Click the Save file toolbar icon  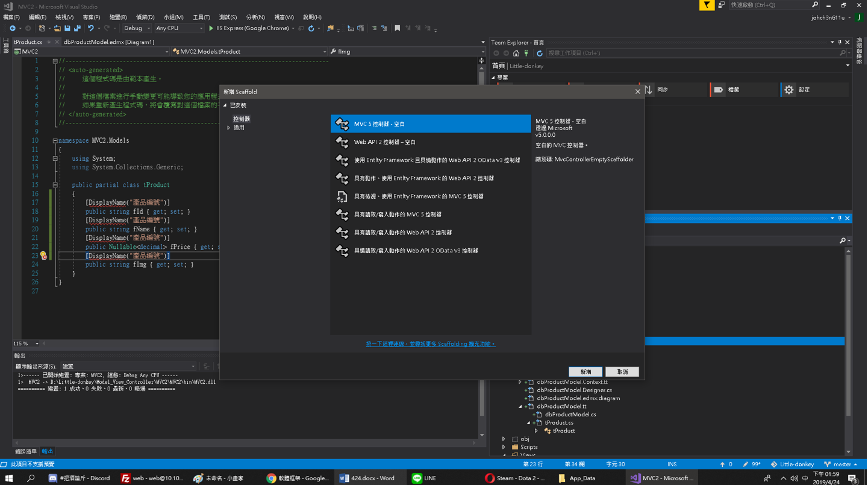pyautogui.click(x=67, y=28)
